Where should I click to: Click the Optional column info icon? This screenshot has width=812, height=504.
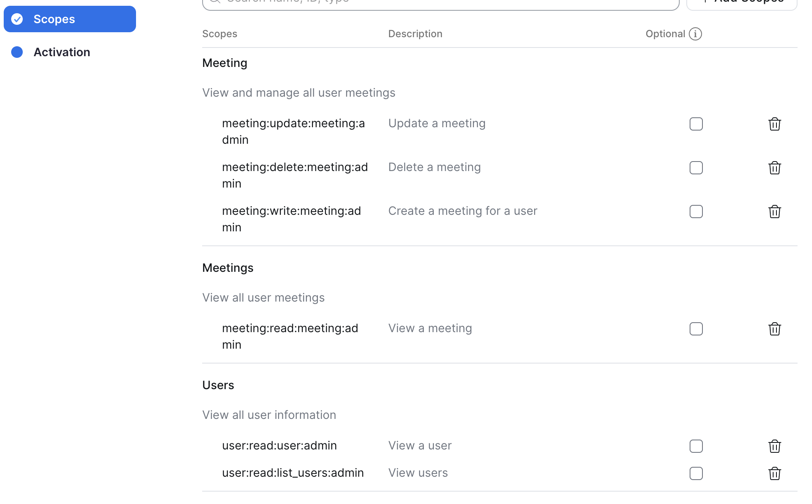click(695, 34)
